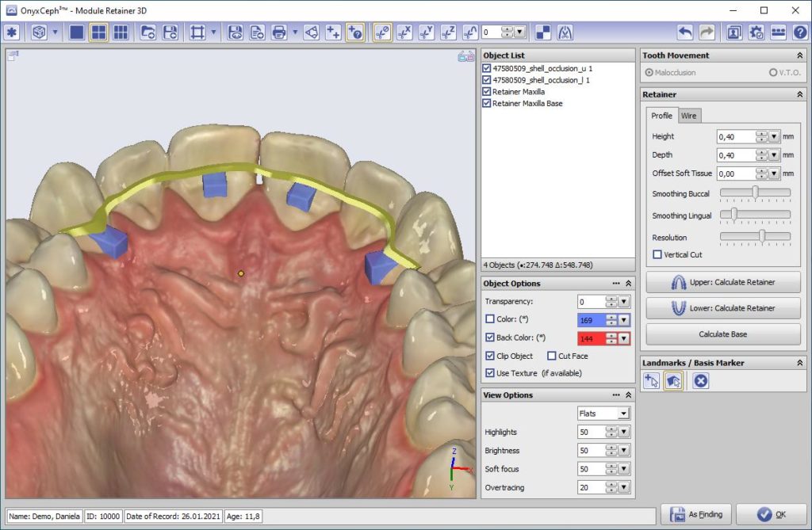Click the delete landmark X icon
Screen dimensions: 812x530
pyautogui.click(x=700, y=381)
